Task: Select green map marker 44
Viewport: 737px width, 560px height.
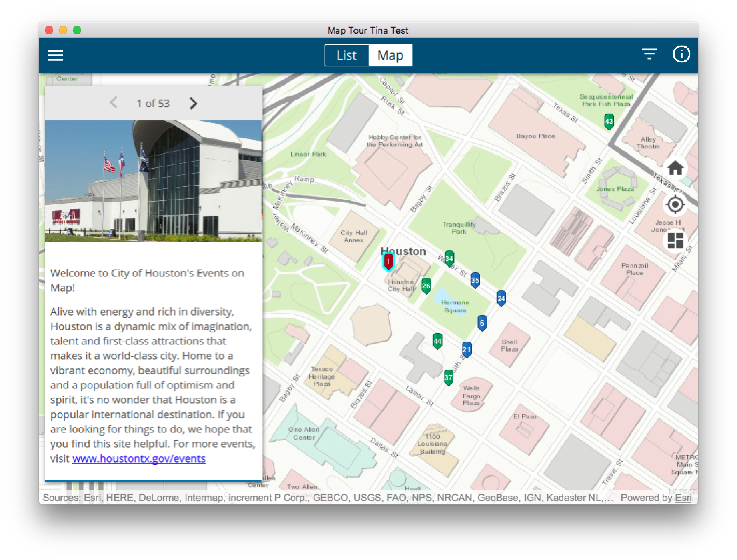Action: pyautogui.click(x=437, y=341)
